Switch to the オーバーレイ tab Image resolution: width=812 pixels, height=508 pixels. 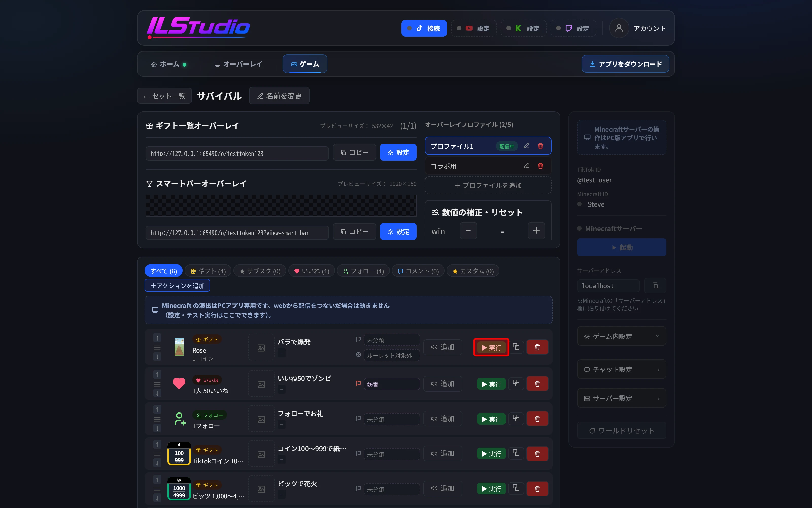pos(238,64)
